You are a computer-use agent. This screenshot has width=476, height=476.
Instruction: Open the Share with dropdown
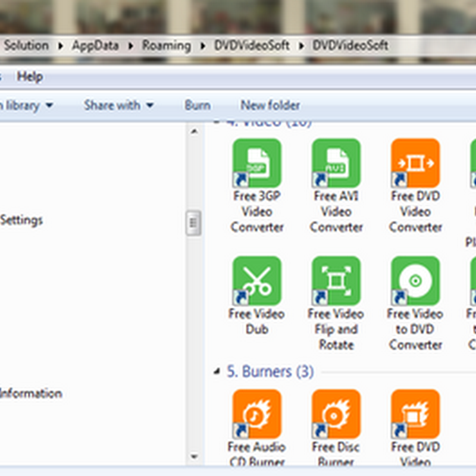118,105
